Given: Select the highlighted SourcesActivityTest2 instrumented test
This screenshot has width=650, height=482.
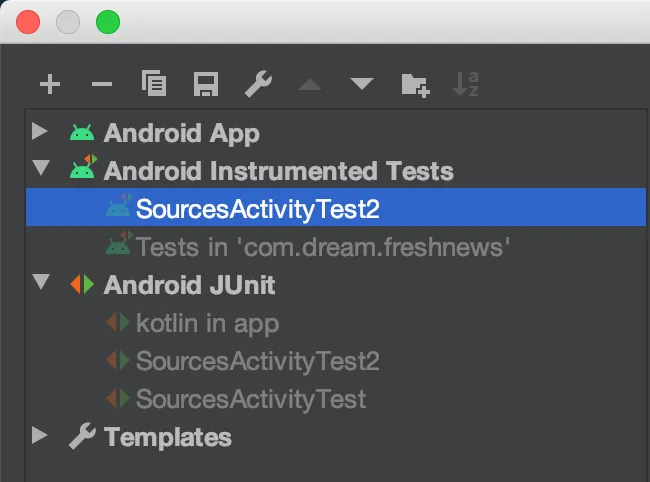Looking at the screenshot, I should point(258,209).
